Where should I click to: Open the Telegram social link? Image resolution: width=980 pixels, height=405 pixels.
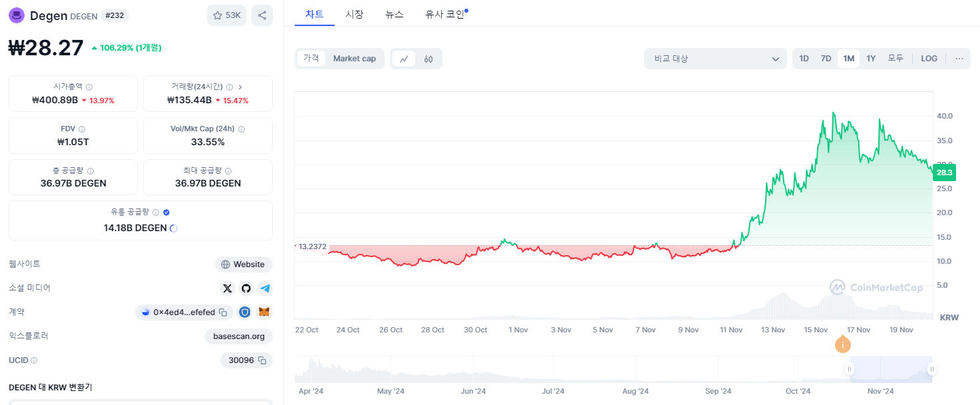(265, 288)
